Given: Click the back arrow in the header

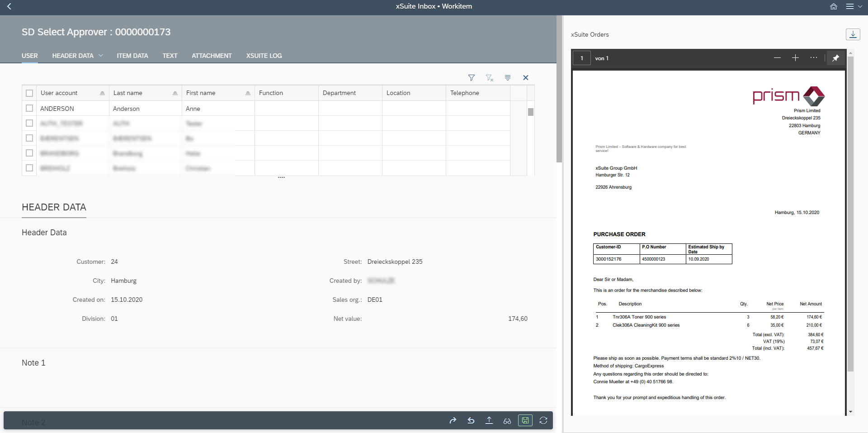Looking at the screenshot, I should (9, 6).
